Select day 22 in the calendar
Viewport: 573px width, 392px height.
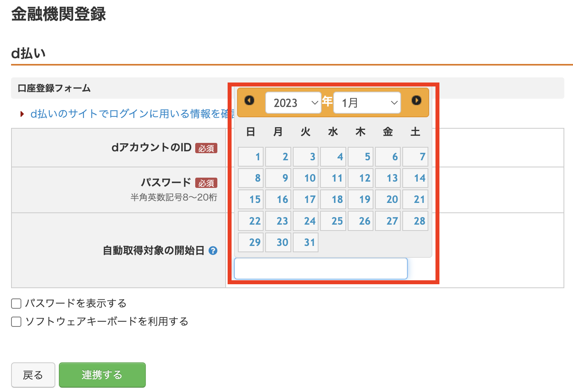251,221
